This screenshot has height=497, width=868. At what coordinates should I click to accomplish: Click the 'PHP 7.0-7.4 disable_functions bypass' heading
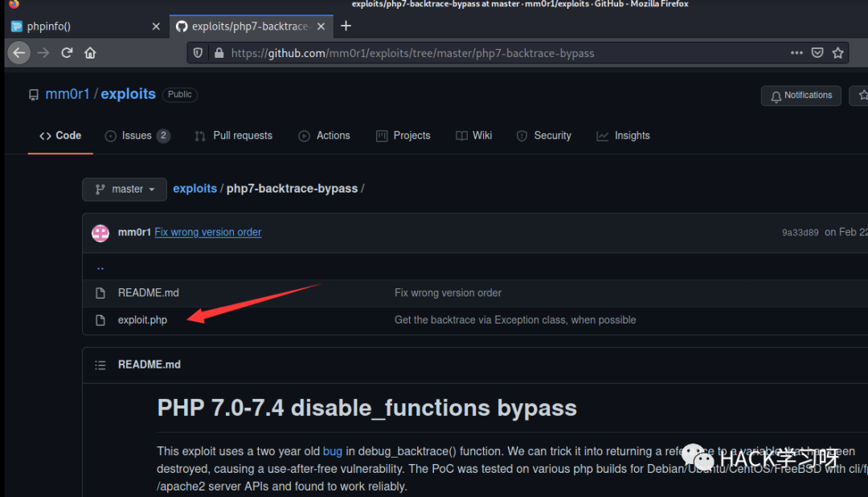pyautogui.click(x=367, y=408)
